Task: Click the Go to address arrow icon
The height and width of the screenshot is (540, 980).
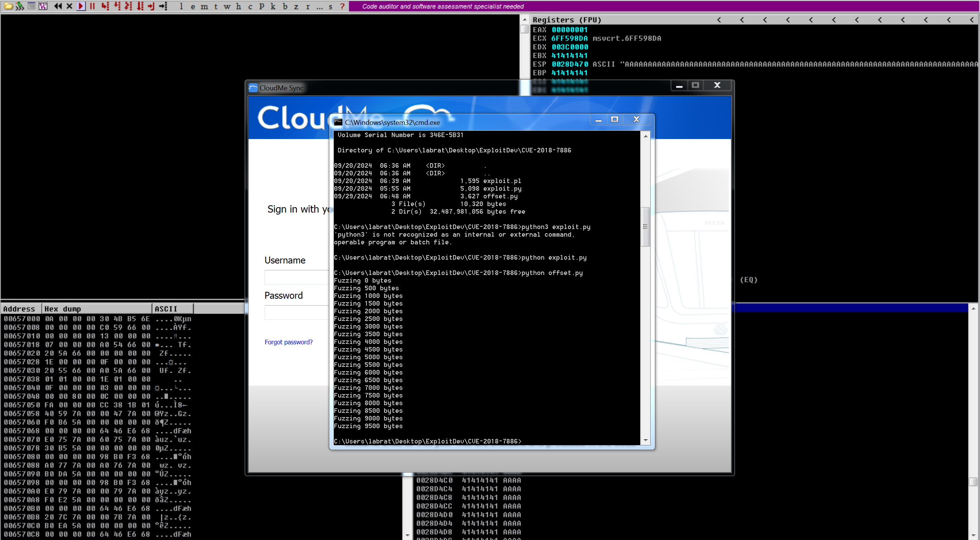Action: (x=163, y=6)
